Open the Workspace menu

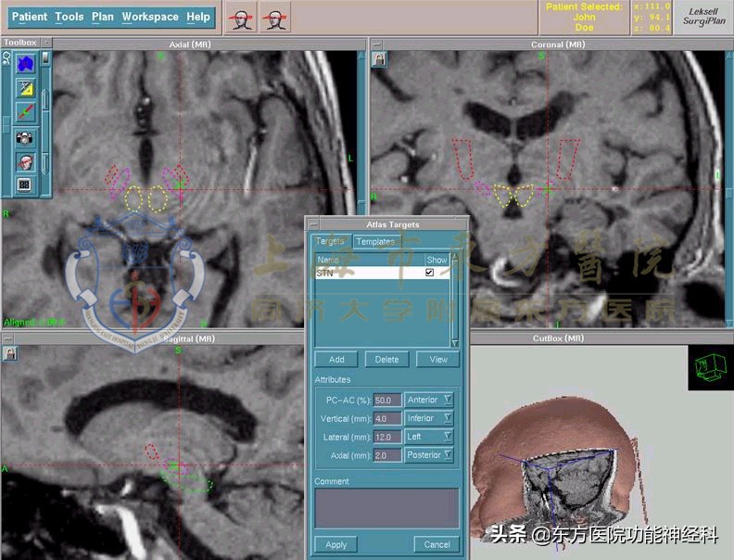[x=150, y=17]
